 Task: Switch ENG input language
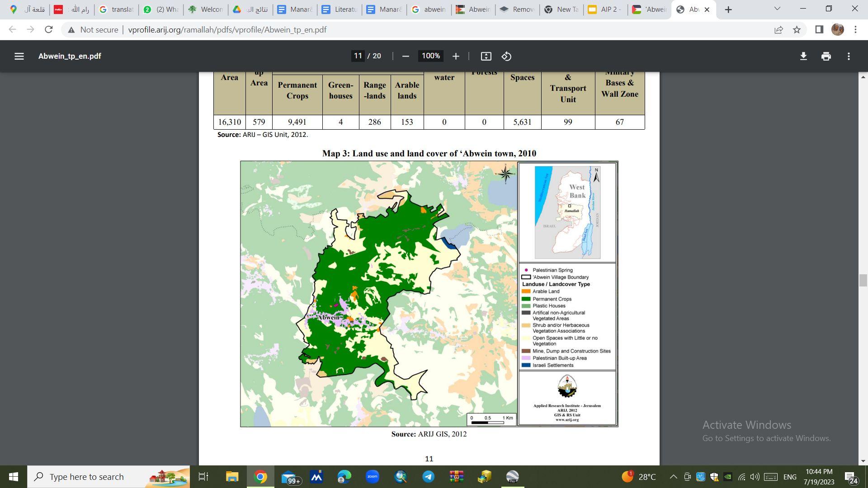click(790, 477)
